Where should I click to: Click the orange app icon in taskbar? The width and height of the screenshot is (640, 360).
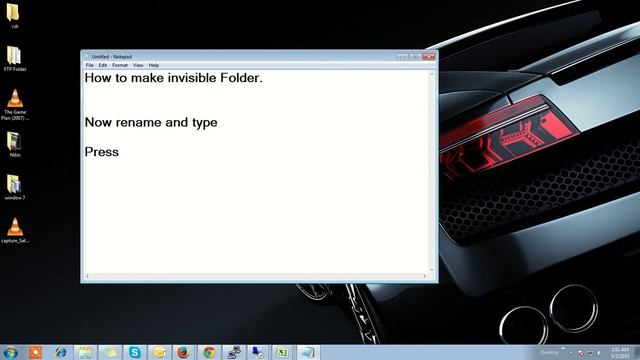click(36, 352)
